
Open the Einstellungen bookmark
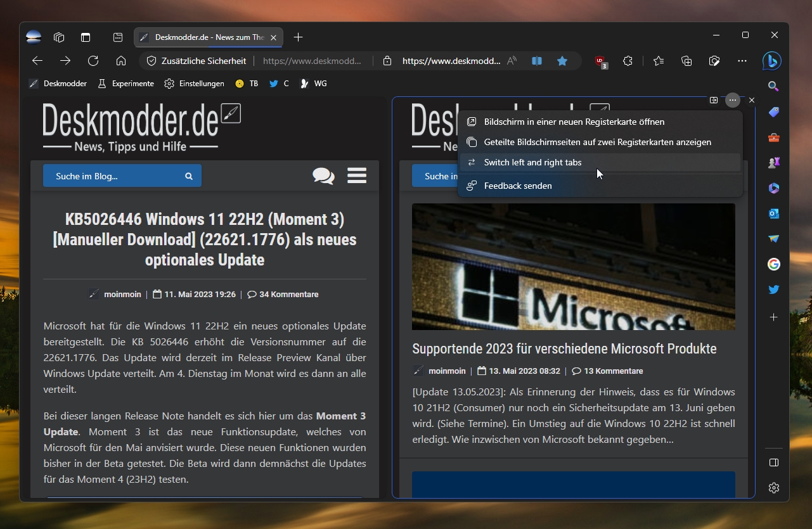(x=194, y=84)
